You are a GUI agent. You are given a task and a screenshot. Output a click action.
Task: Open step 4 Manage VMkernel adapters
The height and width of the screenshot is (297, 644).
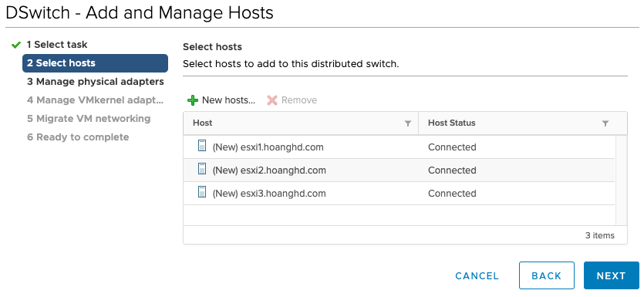(x=96, y=100)
